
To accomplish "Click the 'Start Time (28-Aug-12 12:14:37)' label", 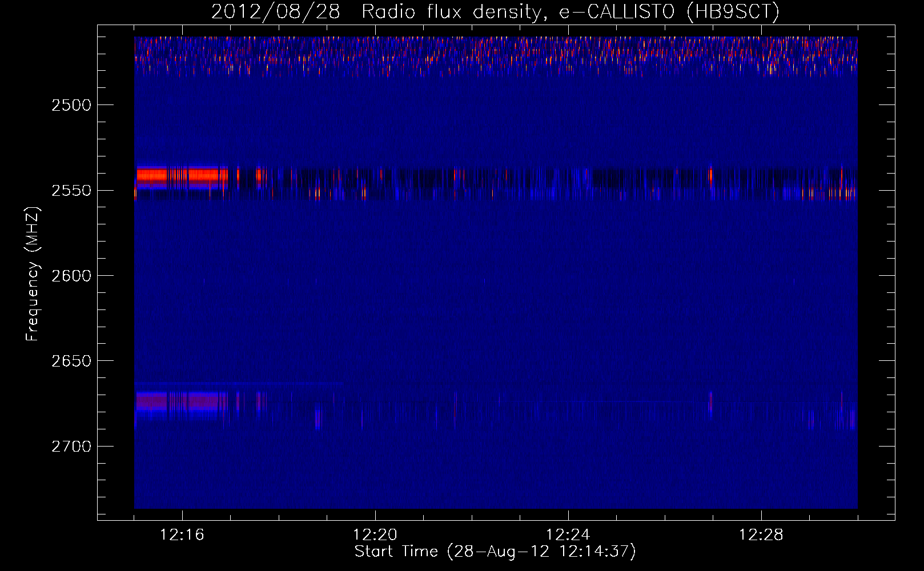I will coord(495,552).
